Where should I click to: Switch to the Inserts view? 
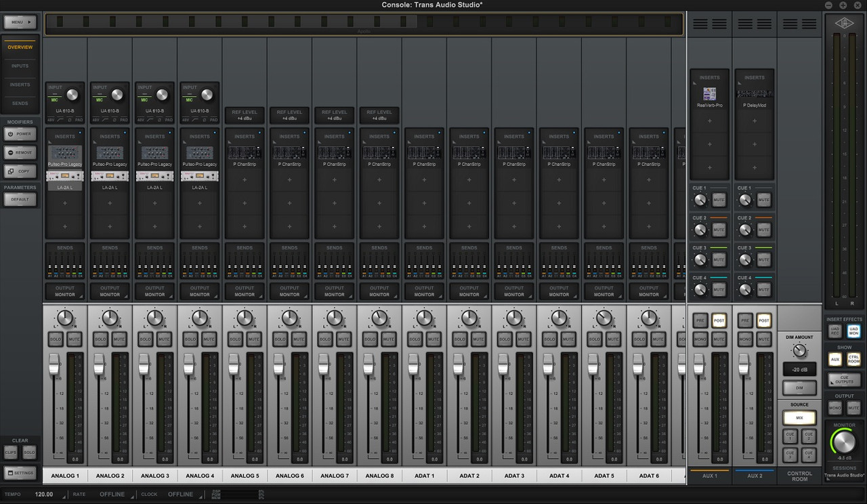click(x=20, y=85)
